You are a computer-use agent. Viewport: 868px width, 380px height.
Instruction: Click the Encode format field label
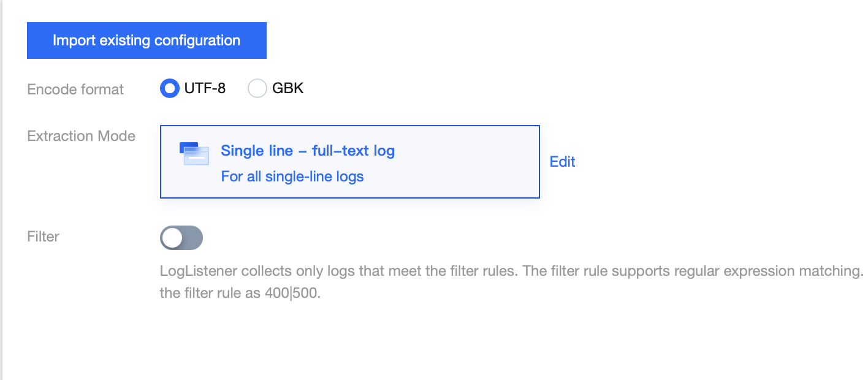point(75,89)
